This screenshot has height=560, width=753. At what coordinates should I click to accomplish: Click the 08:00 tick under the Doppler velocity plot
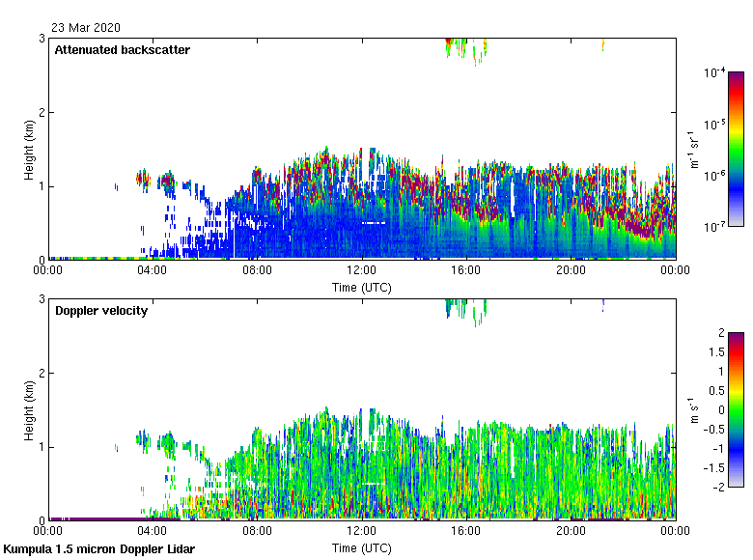coord(257,532)
